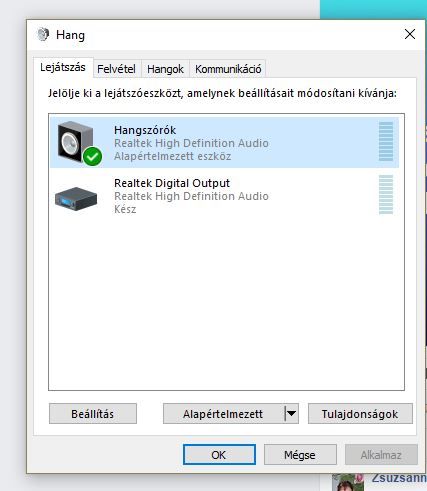This screenshot has height=491, width=427.
Task: Select the Hangszórók device name text
Action: pos(145,130)
